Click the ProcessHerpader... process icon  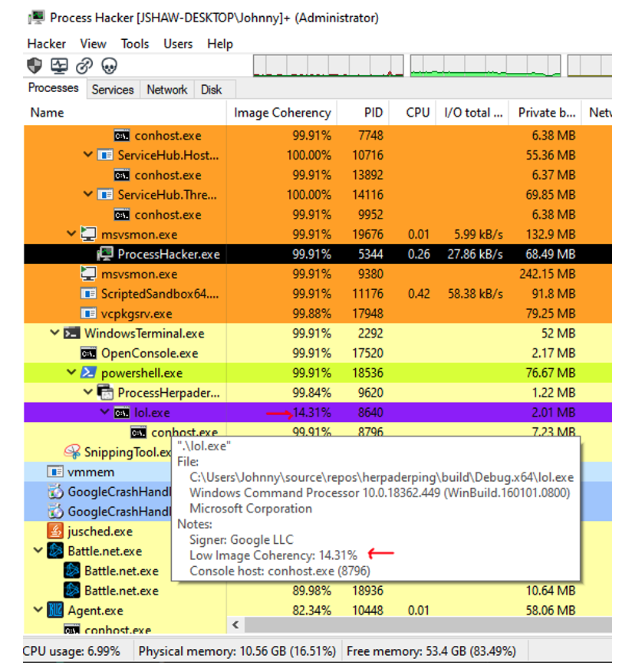[x=105, y=392]
